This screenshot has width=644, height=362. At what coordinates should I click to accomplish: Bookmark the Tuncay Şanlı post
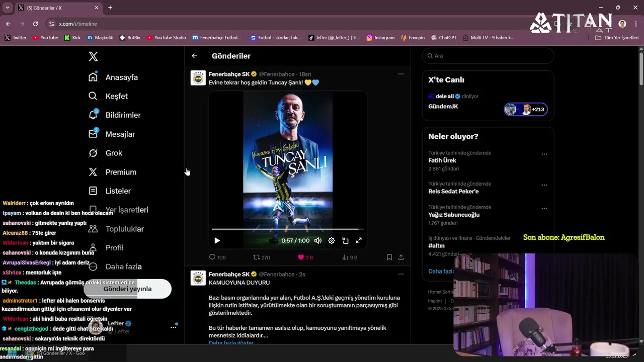[x=389, y=257]
